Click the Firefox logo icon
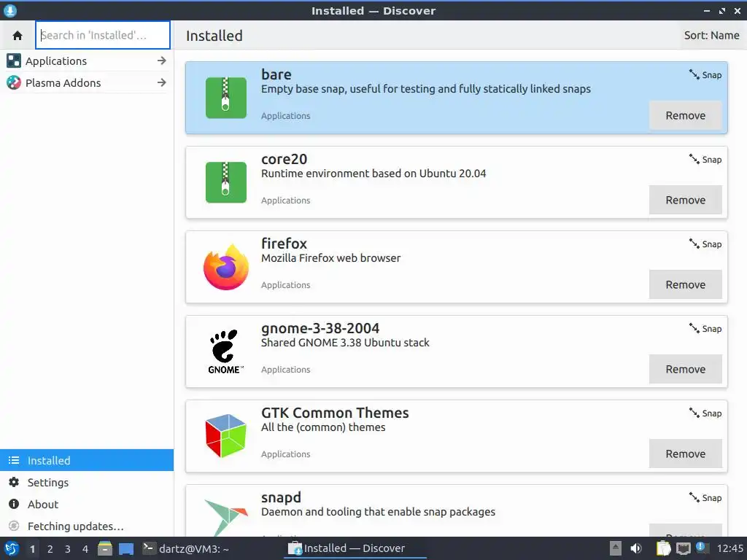The width and height of the screenshot is (747, 560). (x=226, y=267)
